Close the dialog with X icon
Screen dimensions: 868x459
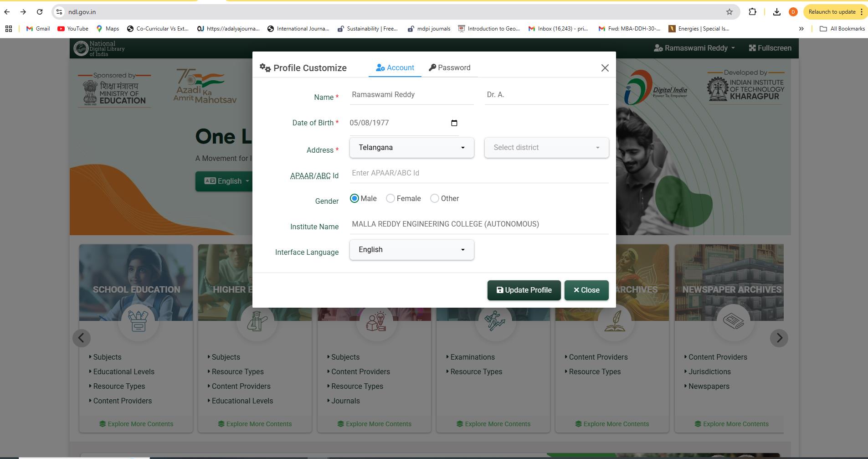605,68
